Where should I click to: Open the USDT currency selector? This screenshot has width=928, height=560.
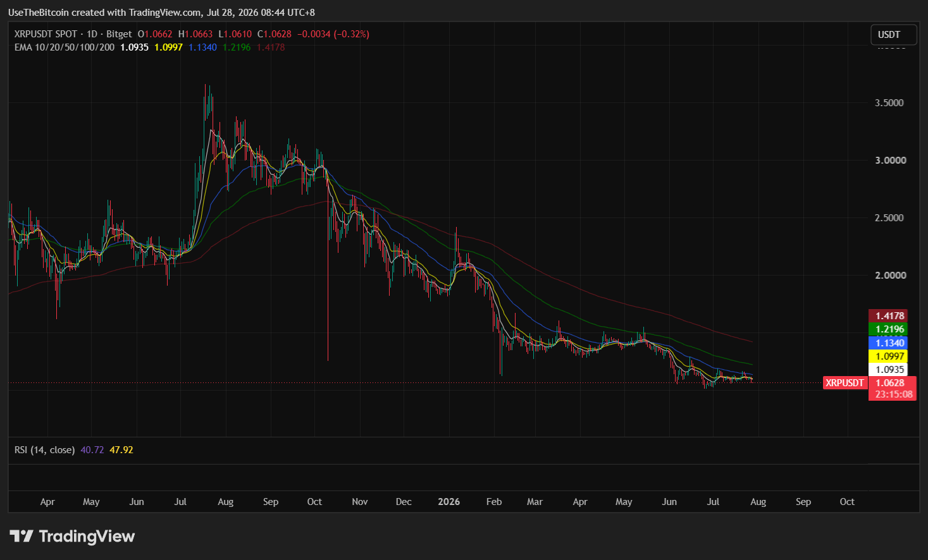click(x=893, y=35)
